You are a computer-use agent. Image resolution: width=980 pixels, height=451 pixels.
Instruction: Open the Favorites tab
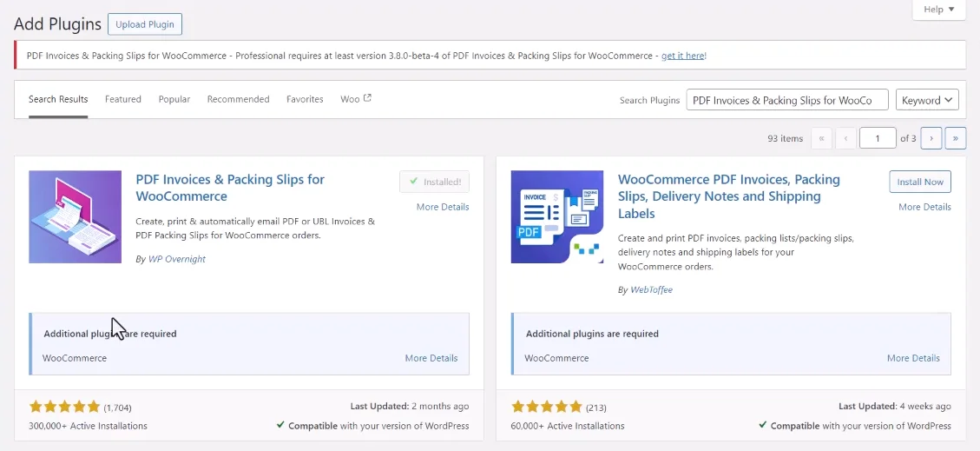pyautogui.click(x=305, y=99)
